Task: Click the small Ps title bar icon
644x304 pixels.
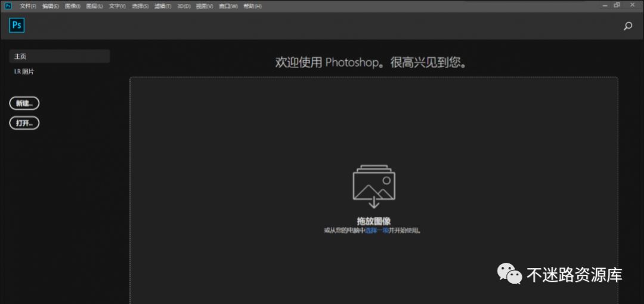Action: (8, 6)
